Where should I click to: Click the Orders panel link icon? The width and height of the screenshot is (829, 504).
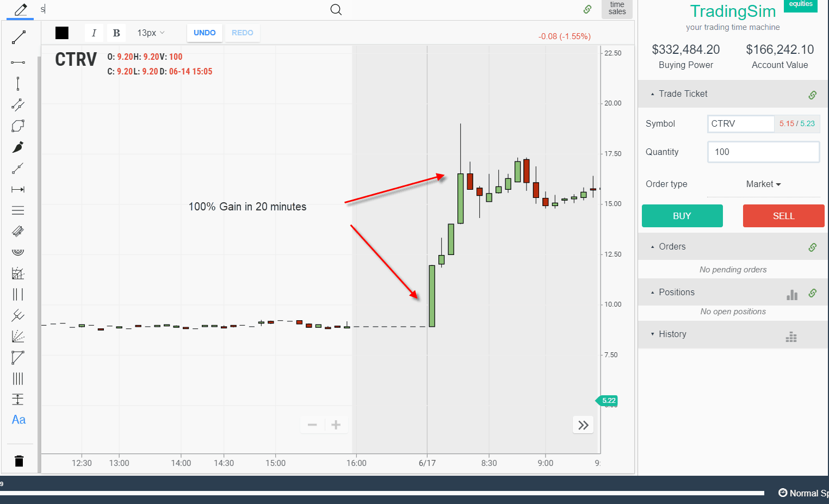pos(812,247)
